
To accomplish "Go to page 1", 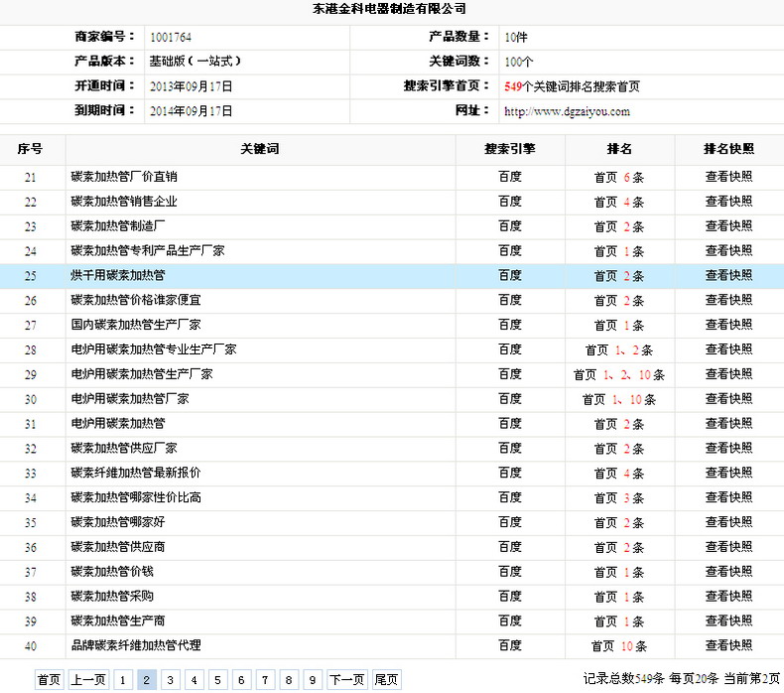I will [x=122, y=679].
